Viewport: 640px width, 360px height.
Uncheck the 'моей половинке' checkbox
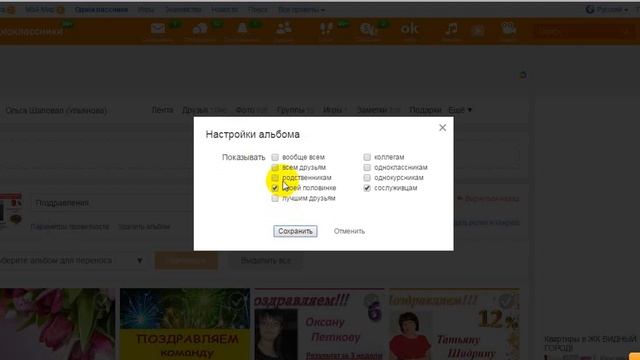(275, 188)
